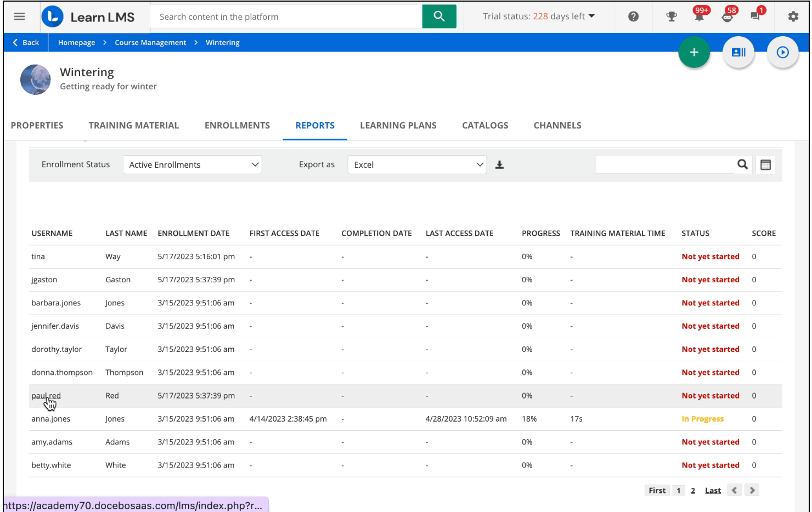Open notifications bell with 99+ badge

tap(699, 16)
